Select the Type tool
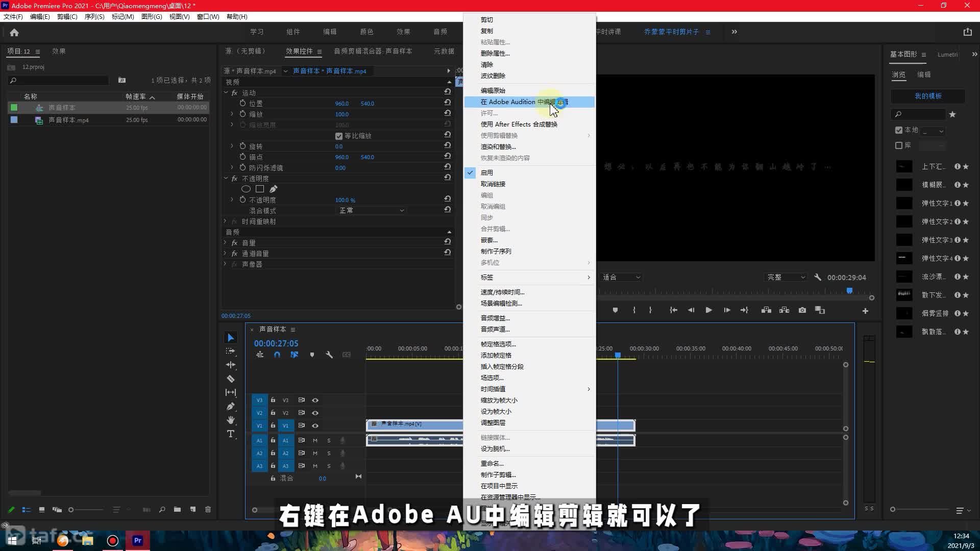 [231, 434]
